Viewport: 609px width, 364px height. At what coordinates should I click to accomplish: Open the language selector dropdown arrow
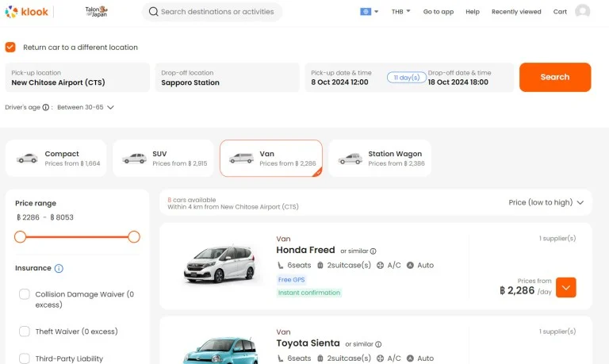point(377,12)
